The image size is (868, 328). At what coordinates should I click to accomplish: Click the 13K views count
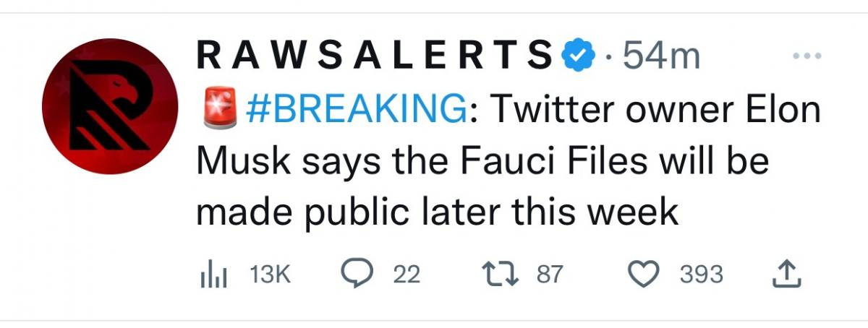pyautogui.click(x=269, y=275)
